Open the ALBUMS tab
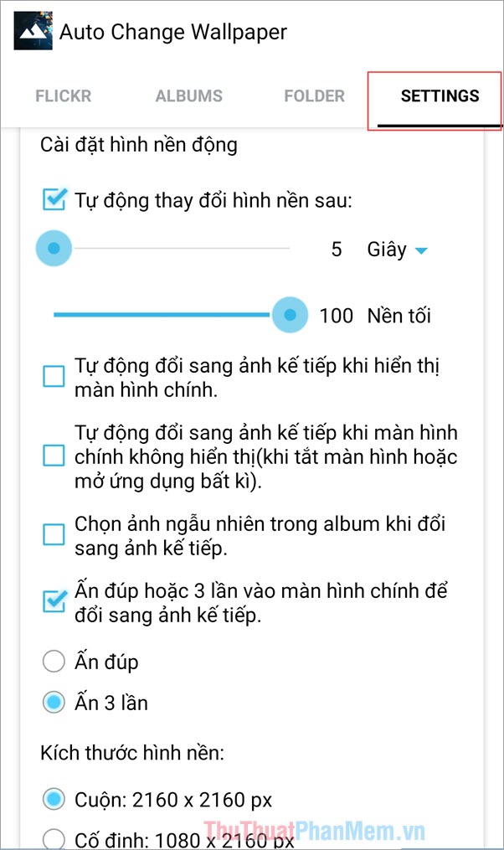 pos(188,96)
